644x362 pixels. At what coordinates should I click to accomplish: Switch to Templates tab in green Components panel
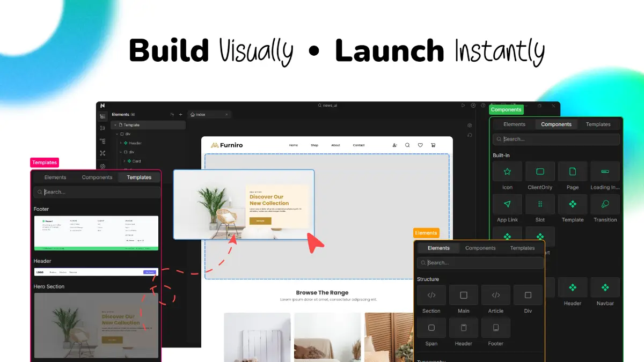coord(598,124)
